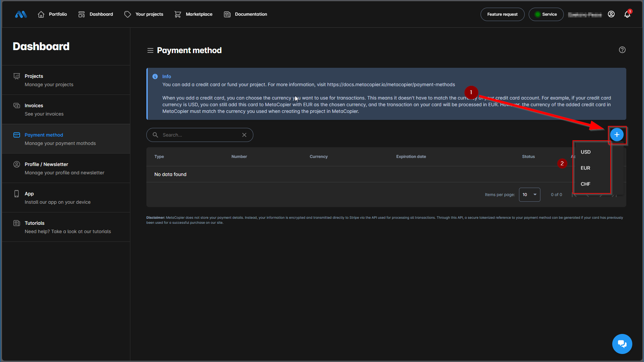Click into the Search input field

[200, 135]
